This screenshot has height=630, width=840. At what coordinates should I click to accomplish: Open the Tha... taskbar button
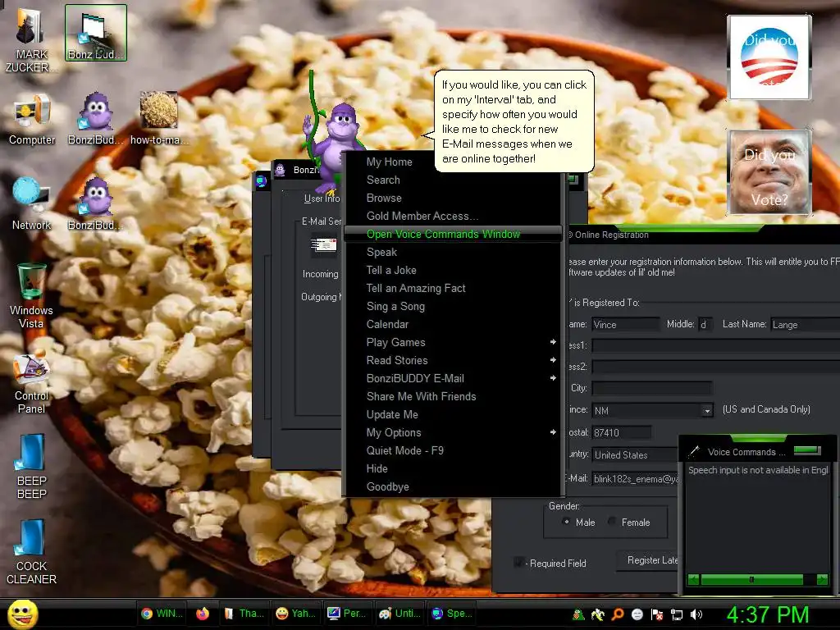coord(244,614)
